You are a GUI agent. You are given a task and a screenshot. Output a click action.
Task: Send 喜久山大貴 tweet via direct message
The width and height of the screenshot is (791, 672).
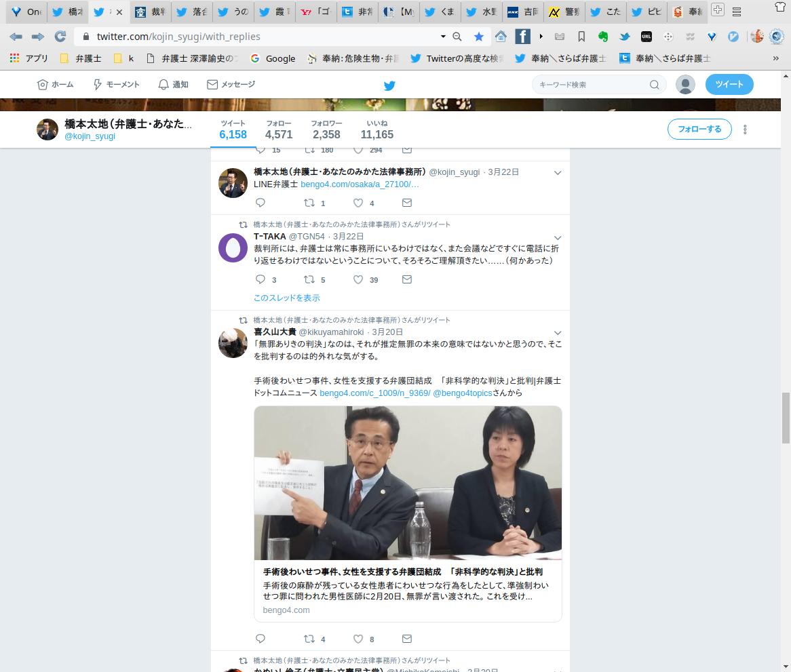(x=406, y=639)
